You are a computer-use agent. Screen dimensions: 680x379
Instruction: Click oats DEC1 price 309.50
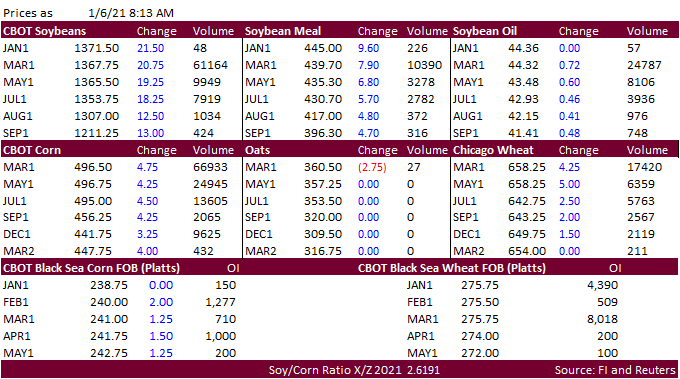tap(323, 234)
